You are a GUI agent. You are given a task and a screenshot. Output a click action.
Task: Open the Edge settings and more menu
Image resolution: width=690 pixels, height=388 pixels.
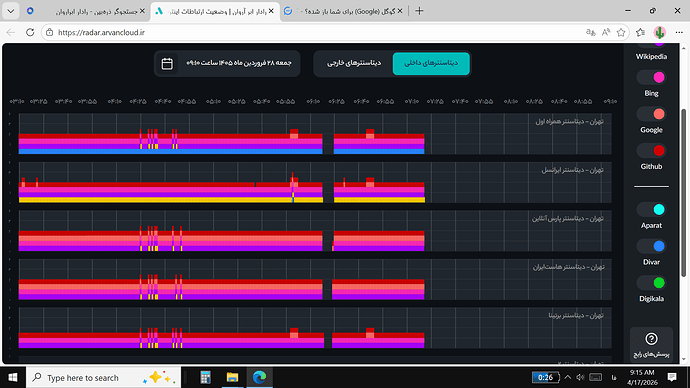[679, 32]
